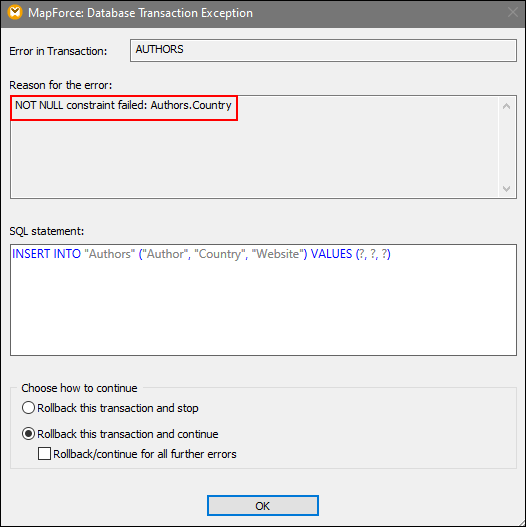Click the VALUES keyword in SQL statement
The width and height of the screenshot is (526, 527).
pos(331,254)
